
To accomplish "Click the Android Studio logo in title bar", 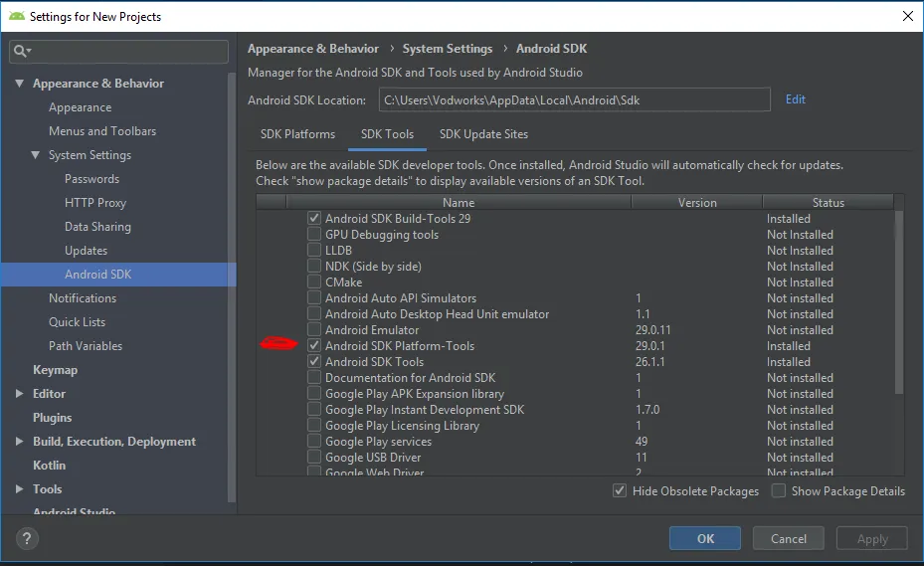I will (17, 17).
